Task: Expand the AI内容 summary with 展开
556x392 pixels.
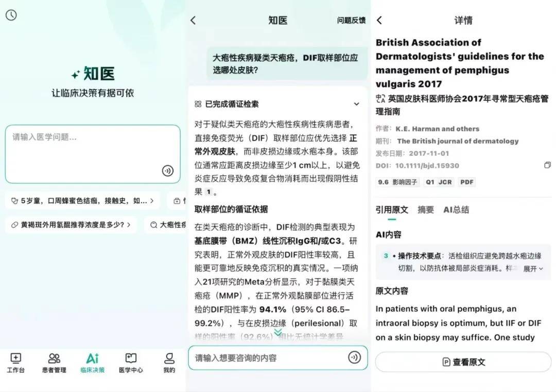Action: tap(533, 269)
